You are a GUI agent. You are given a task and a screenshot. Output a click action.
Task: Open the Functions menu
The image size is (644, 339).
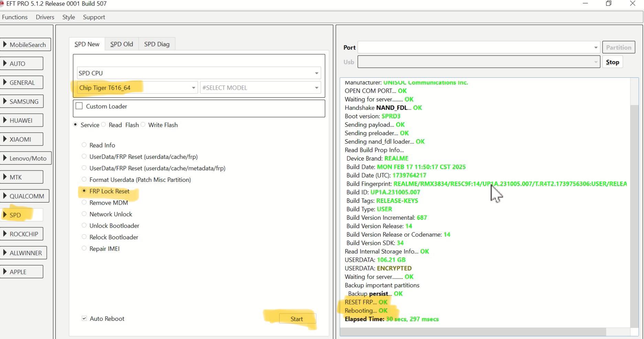[15, 17]
